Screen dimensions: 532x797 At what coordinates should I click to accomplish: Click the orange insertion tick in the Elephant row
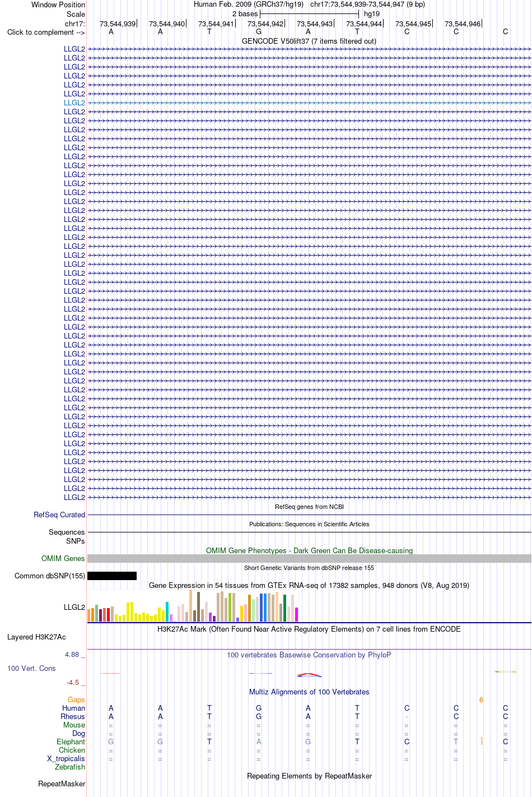(482, 742)
